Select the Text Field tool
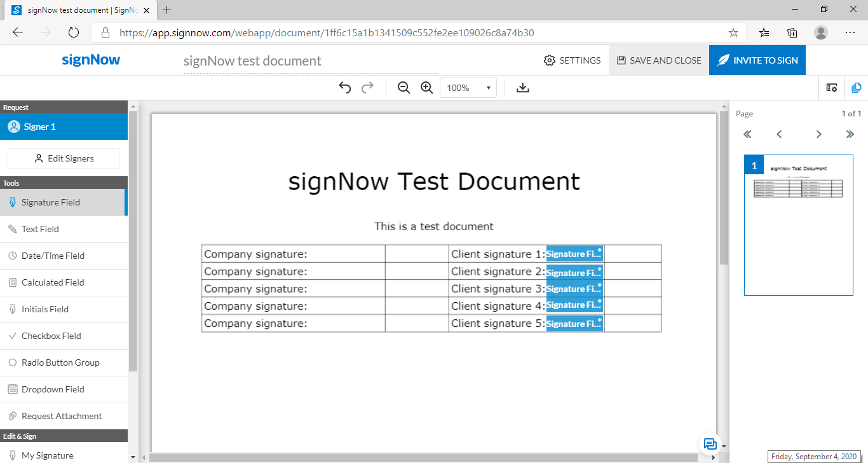The width and height of the screenshot is (868, 463). tap(64, 229)
